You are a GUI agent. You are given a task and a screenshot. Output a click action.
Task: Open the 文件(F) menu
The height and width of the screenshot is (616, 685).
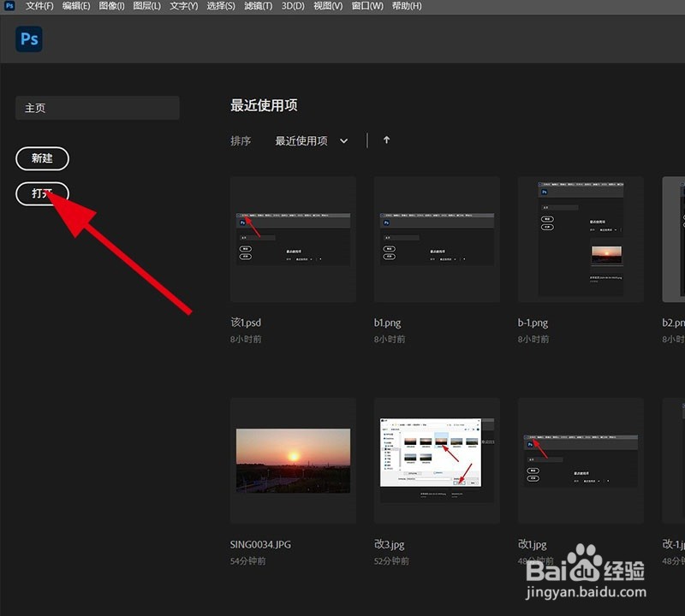click(39, 6)
